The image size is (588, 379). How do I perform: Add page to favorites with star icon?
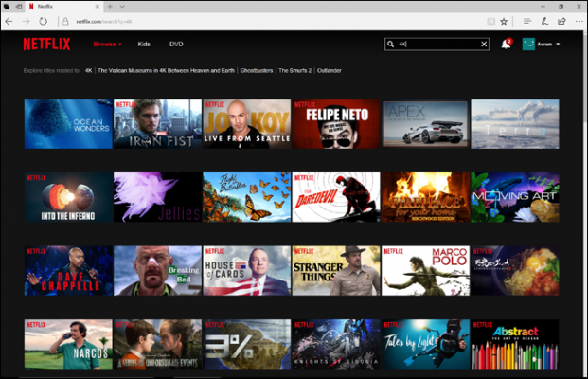coord(504,22)
